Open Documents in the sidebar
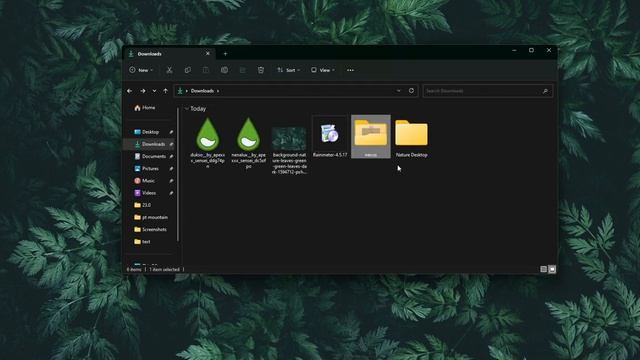The height and width of the screenshot is (360, 640). (x=150, y=156)
